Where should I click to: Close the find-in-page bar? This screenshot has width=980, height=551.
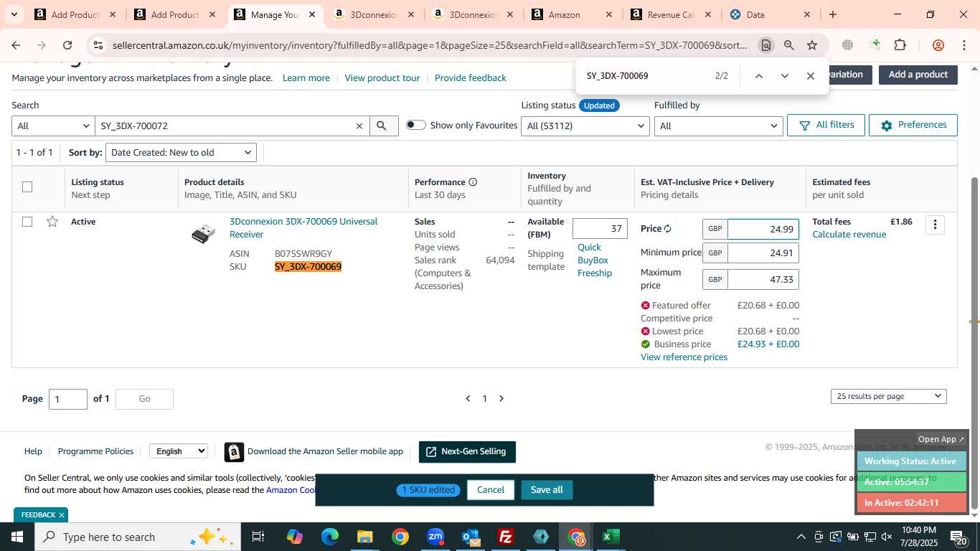pyautogui.click(x=811, y=76)
